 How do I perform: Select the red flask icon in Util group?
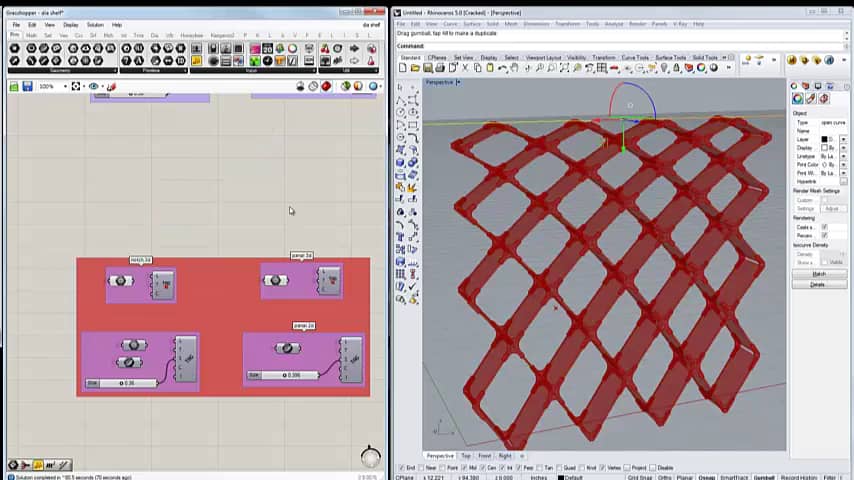coord(371,61)
